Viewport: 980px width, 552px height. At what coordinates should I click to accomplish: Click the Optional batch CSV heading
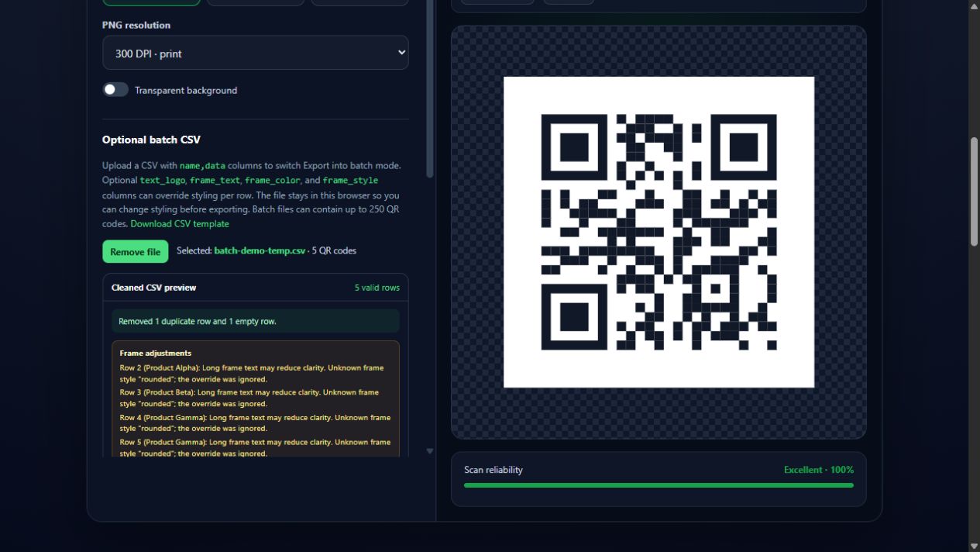[151, 140]
